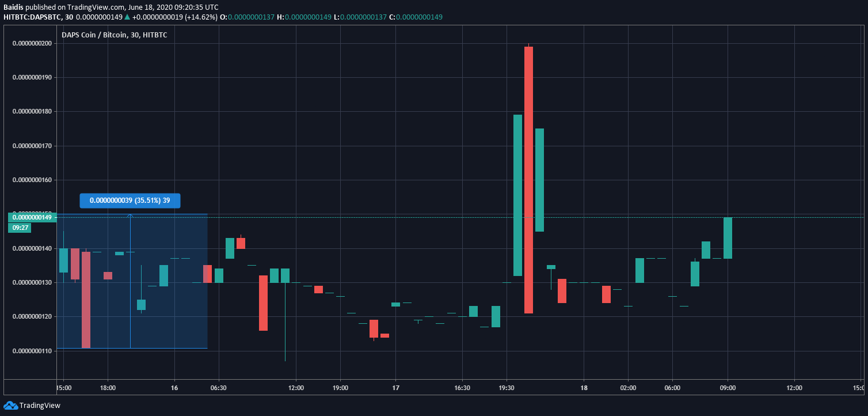Select the latest green candle above 09:00
Viewport: 868px width, 416px height.
pyautogui.click(x=728, y=238)
